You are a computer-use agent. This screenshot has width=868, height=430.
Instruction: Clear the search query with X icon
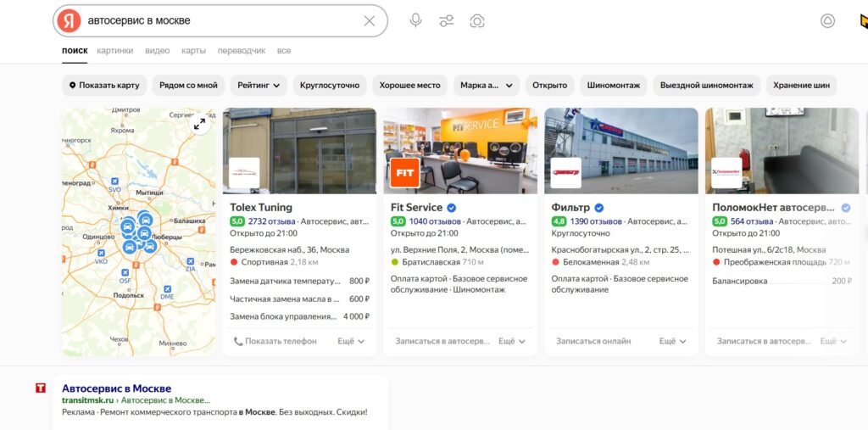[370, 21]
